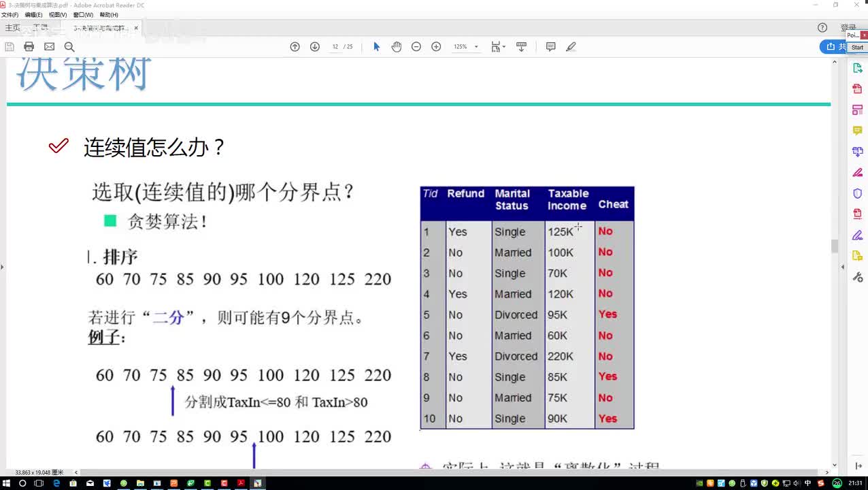
Task: Select the Highlight text pen tool
Action: point(571,47)
